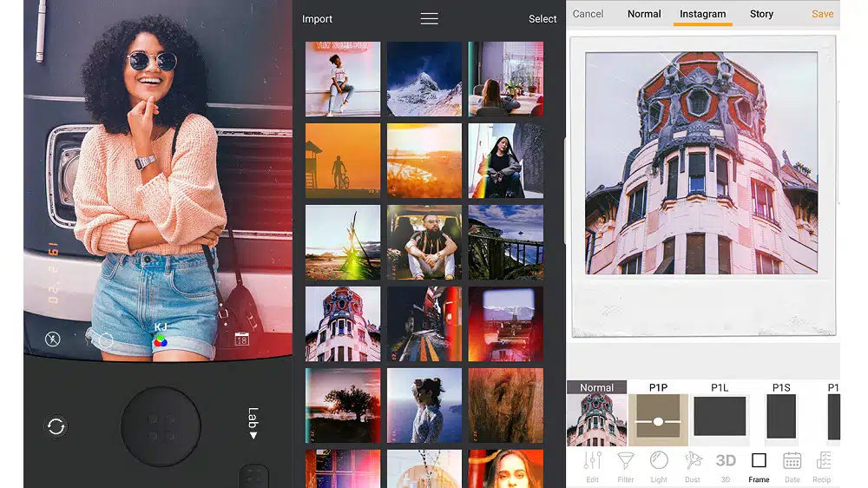
Task: Adjust the P1P frame slider handle
Action: 658,421
